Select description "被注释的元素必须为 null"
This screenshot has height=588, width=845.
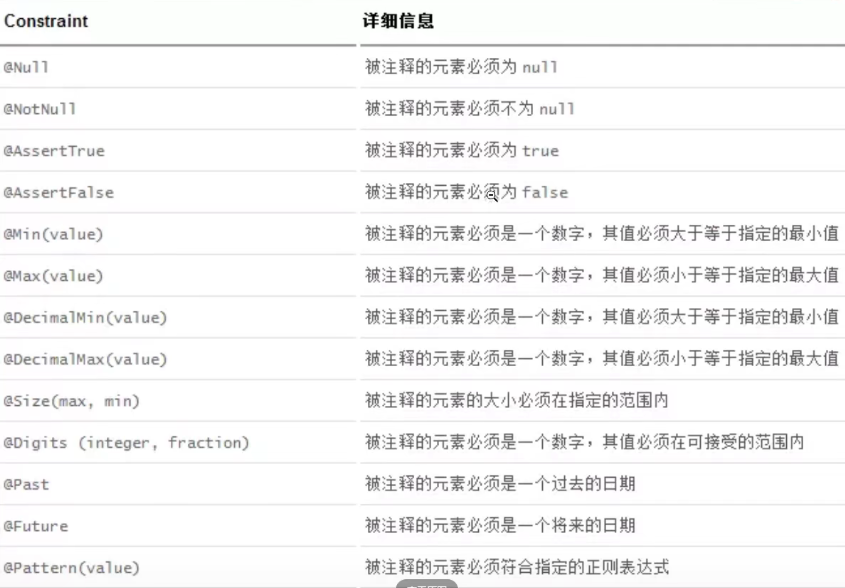click(461, 67)
